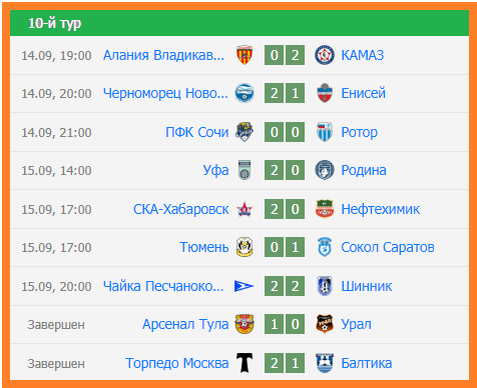477x388 pixels.
Task: Click the Tyumen club crest
Action: pos(244,247)
